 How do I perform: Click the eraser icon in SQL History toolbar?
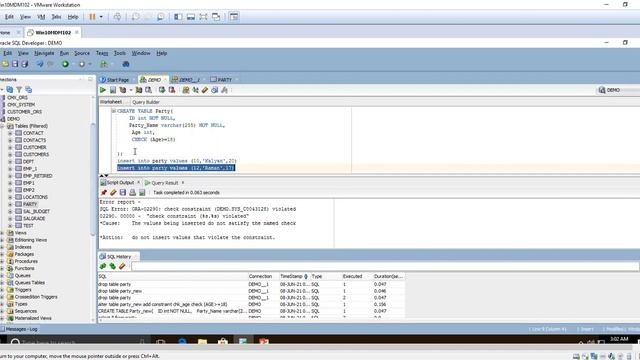[122, 266]
